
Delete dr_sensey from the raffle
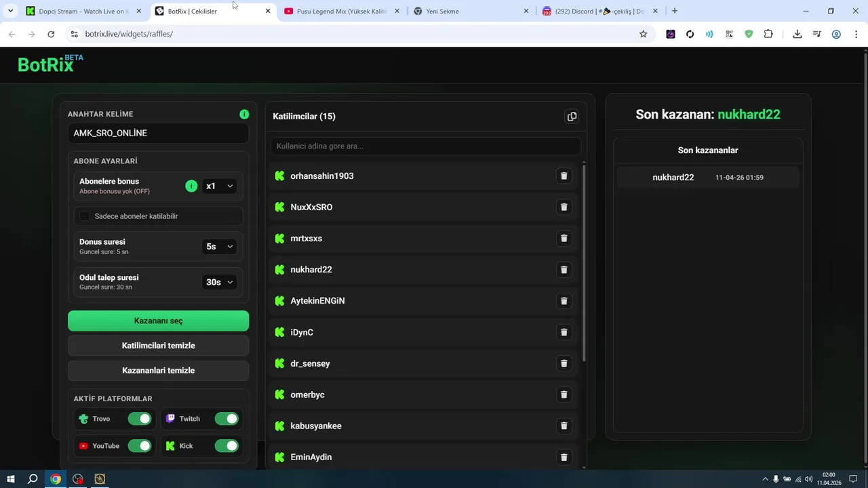pyautogui.click(x=564, y=363)
